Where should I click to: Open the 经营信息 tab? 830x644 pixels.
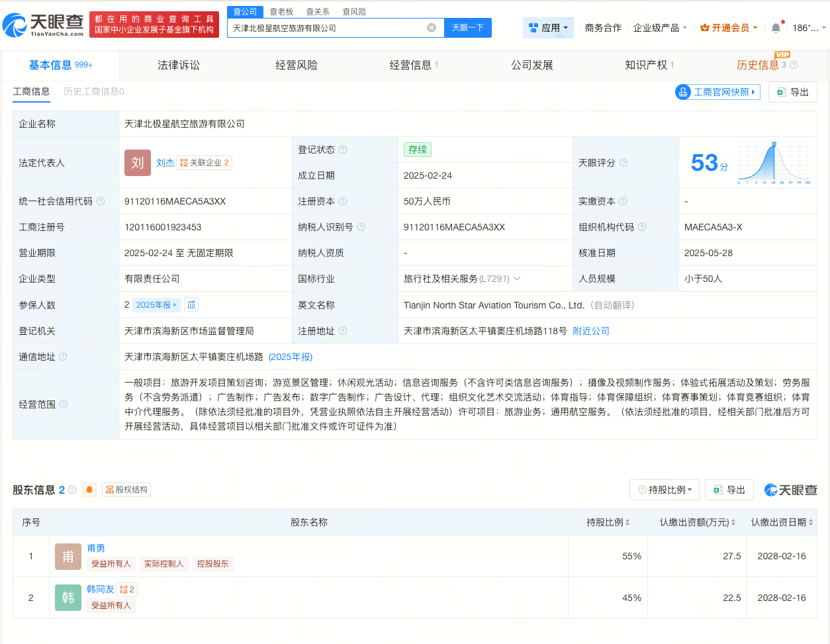tap(414, 65)
